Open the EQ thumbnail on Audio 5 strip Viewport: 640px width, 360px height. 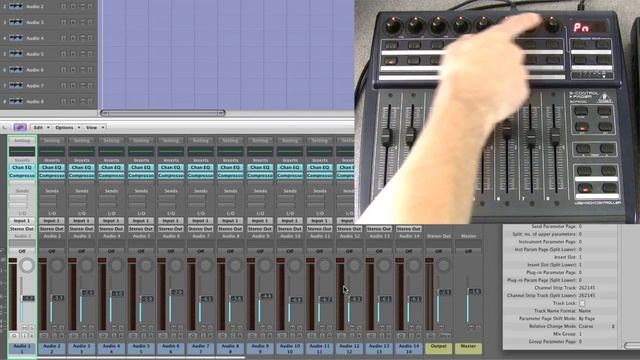tap(141, 151)
